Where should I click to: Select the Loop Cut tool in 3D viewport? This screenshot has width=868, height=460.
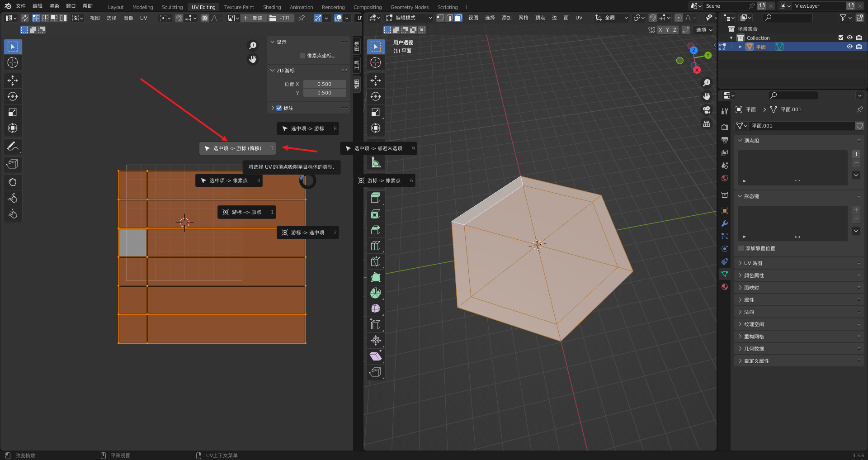(x=375, y=246)
